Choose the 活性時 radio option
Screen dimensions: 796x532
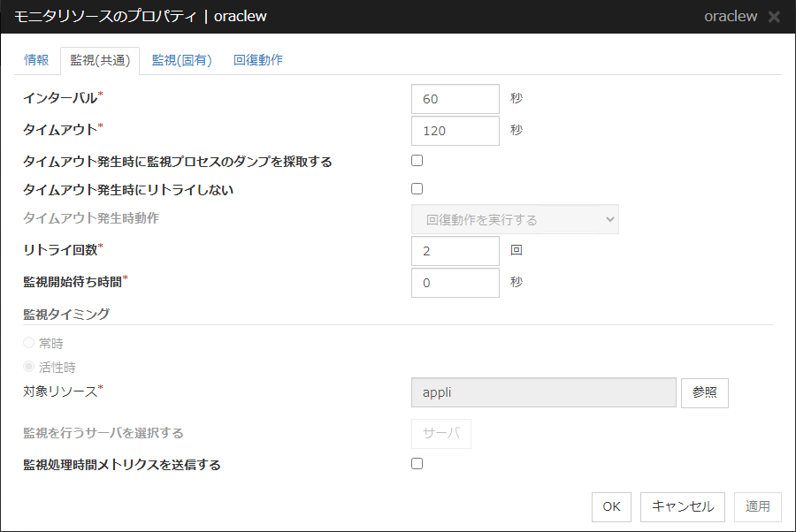29,367
